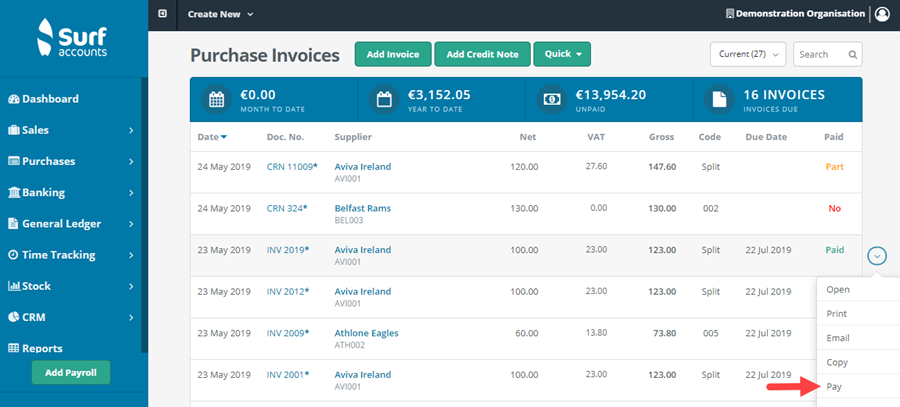Open the Current (27) filter dropdown
Viewport: 900px width, 407px height.
coord(748,54)
